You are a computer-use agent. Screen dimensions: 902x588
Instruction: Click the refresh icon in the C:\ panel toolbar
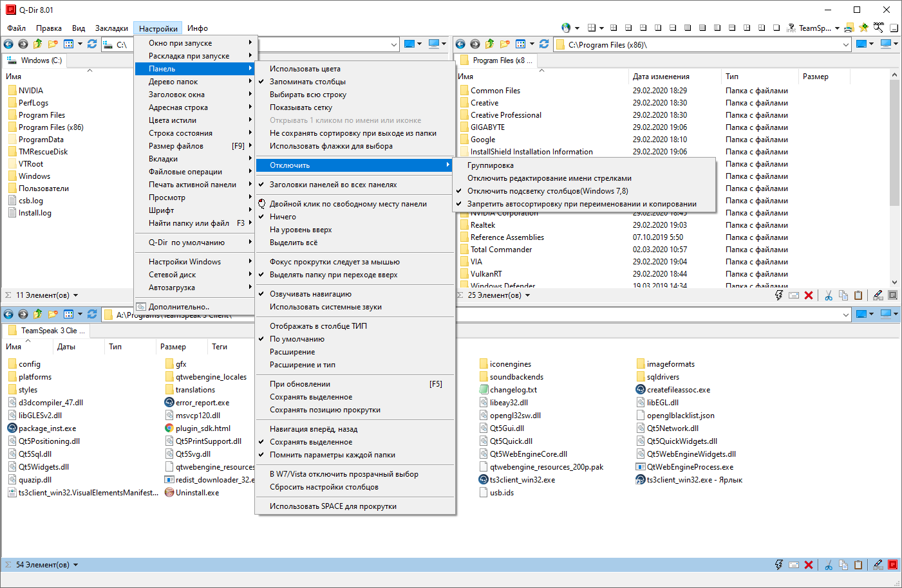click(x=92, y=44)
